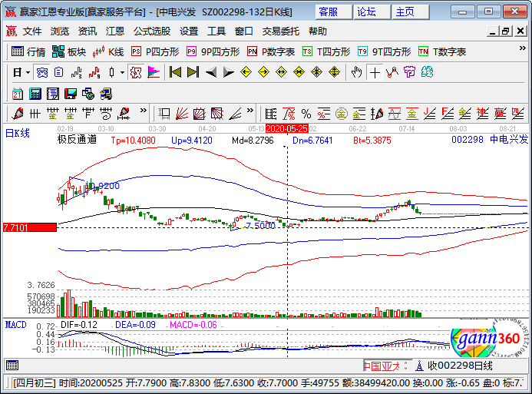Viewport: 532px width, 394px height.
Task: Click the windows-and-globe network icon
Action: click(x=88, y=94)
